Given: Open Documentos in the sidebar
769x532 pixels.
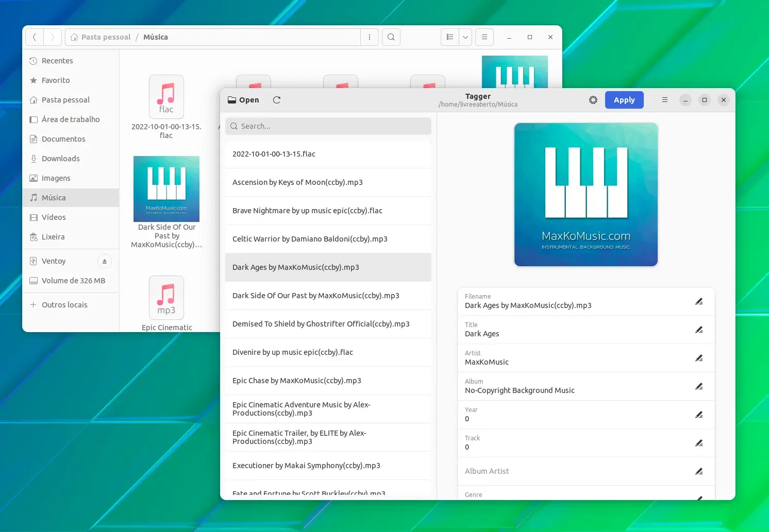Looking at the screenshot, I should (x=71, y=139).
